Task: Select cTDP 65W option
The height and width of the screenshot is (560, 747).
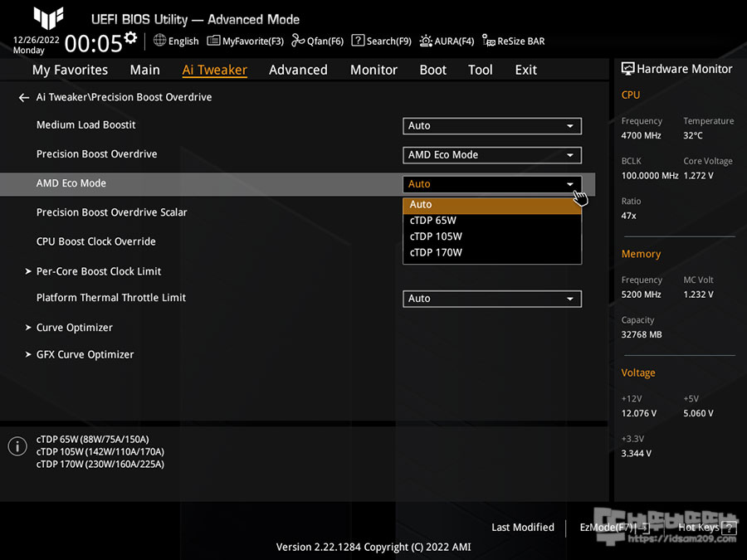Action: [492, 221]
